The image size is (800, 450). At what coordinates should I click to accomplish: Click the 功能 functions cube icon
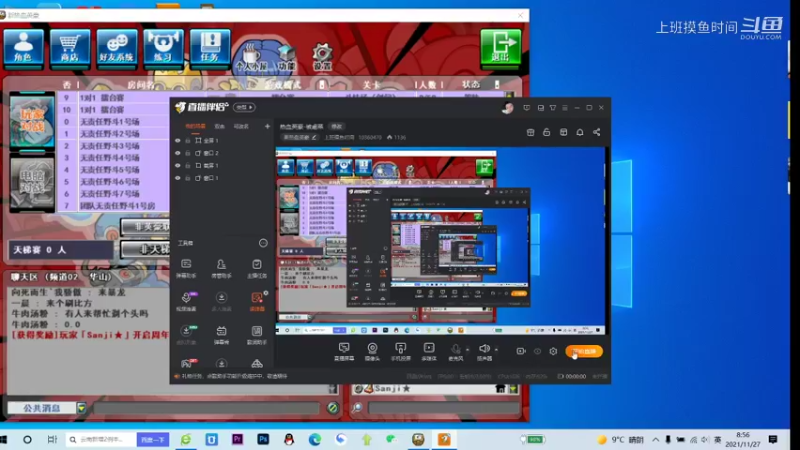[x=287, y=57]
